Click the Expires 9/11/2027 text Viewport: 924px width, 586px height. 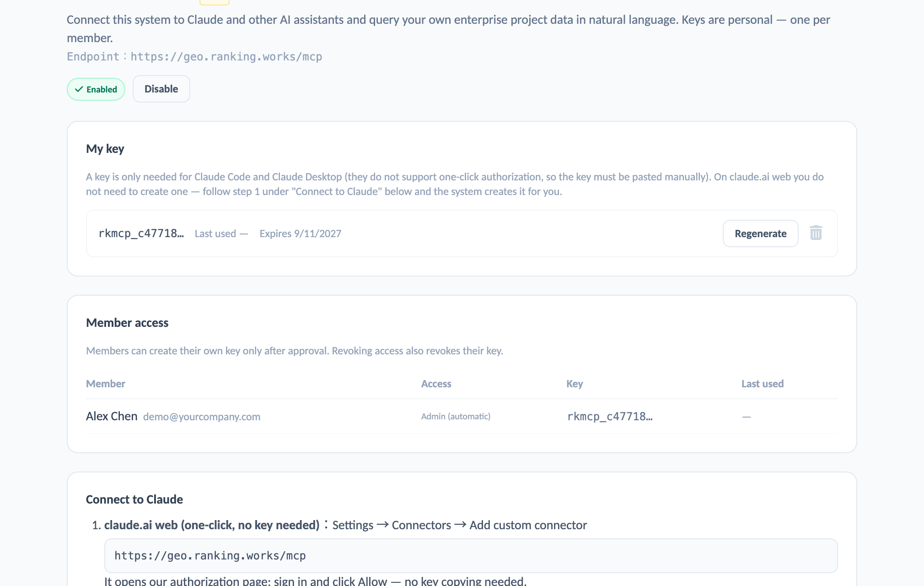click(x=301, y=233)
